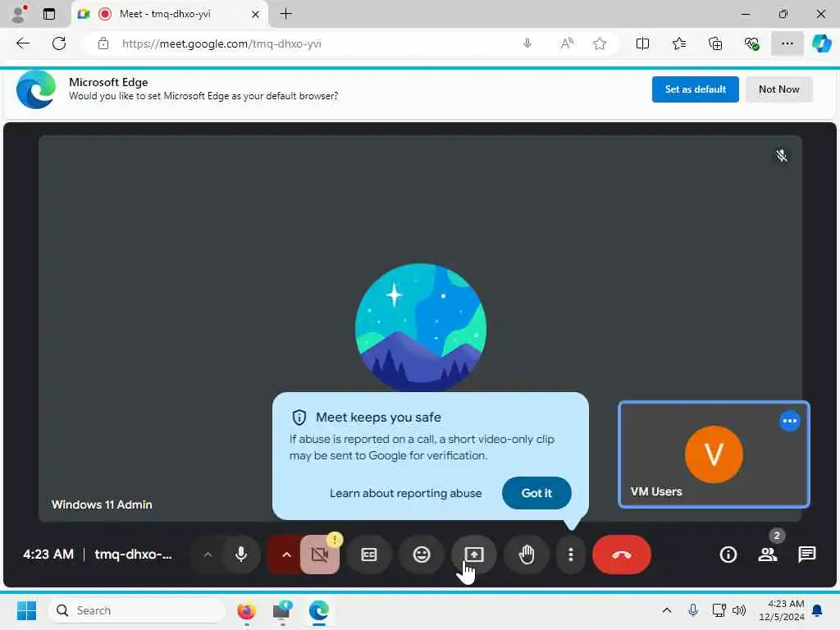Click the system tray microphone icon
Image resolution: width=840 pixels, height=630 pixels.
[x=692, y=610]
